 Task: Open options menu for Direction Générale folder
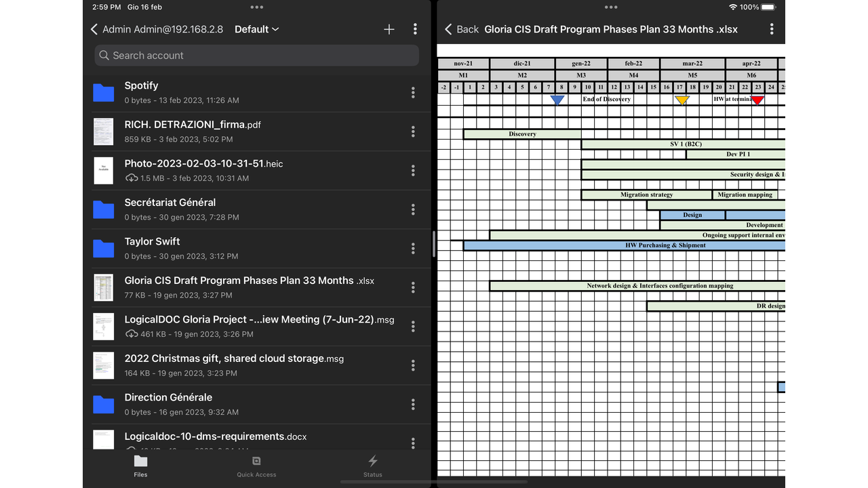tap(413, 404)
